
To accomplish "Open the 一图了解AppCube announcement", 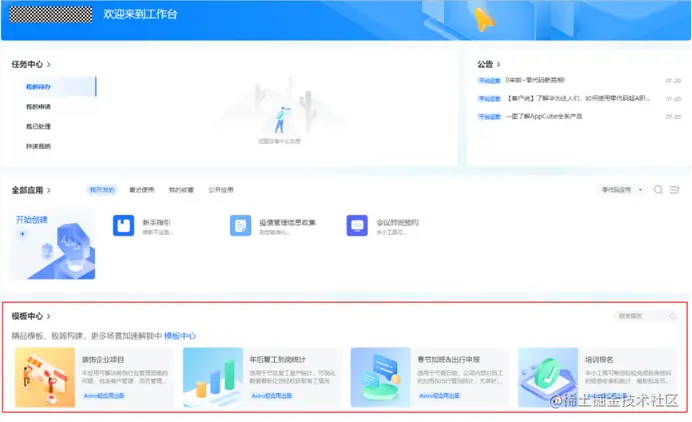I will click(x=544, y=117).
